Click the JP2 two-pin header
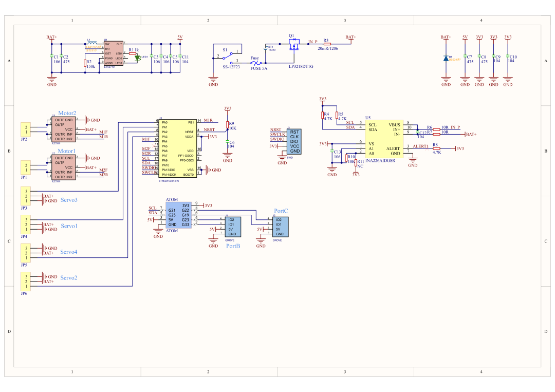 [x=26, y=129]
